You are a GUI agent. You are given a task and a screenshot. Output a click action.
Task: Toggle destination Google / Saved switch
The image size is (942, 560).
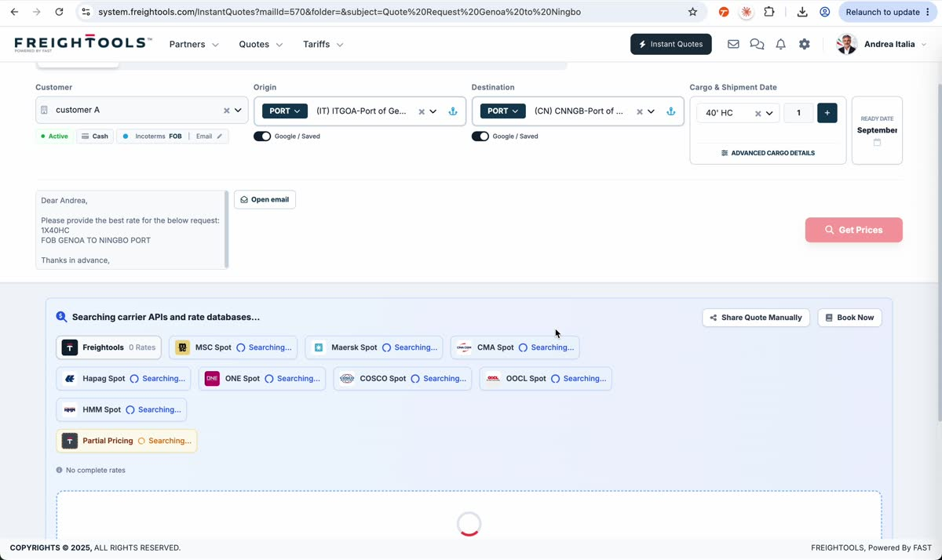click(x=480, y=136)
